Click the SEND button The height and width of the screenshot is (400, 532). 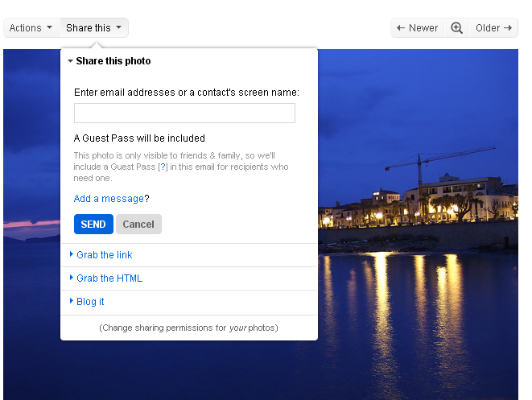pyautogui.click(x=93, y=225)
